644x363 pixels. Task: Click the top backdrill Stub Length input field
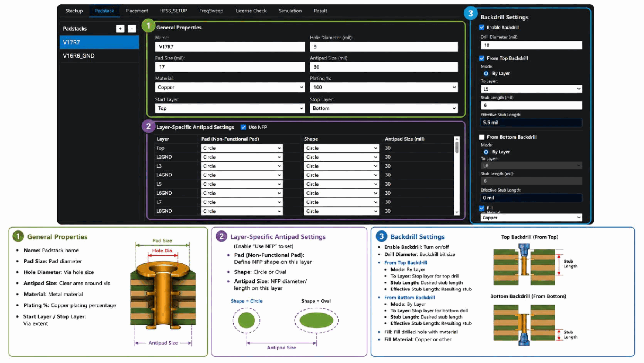(x=531, y=106)
